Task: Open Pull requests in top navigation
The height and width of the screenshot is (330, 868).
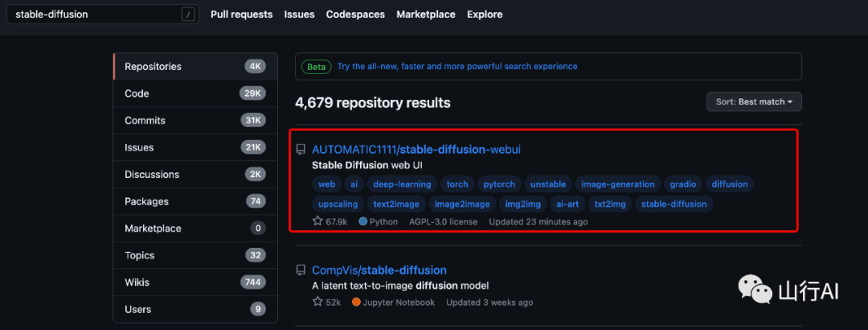Action: (x=241, y=14)
